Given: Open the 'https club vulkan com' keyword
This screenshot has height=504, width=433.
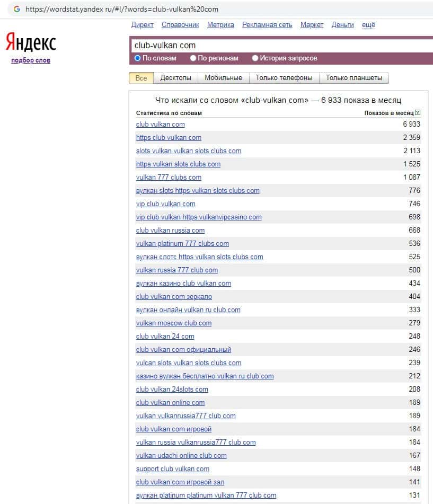Looking at the screenshot, I should [169, 138].
